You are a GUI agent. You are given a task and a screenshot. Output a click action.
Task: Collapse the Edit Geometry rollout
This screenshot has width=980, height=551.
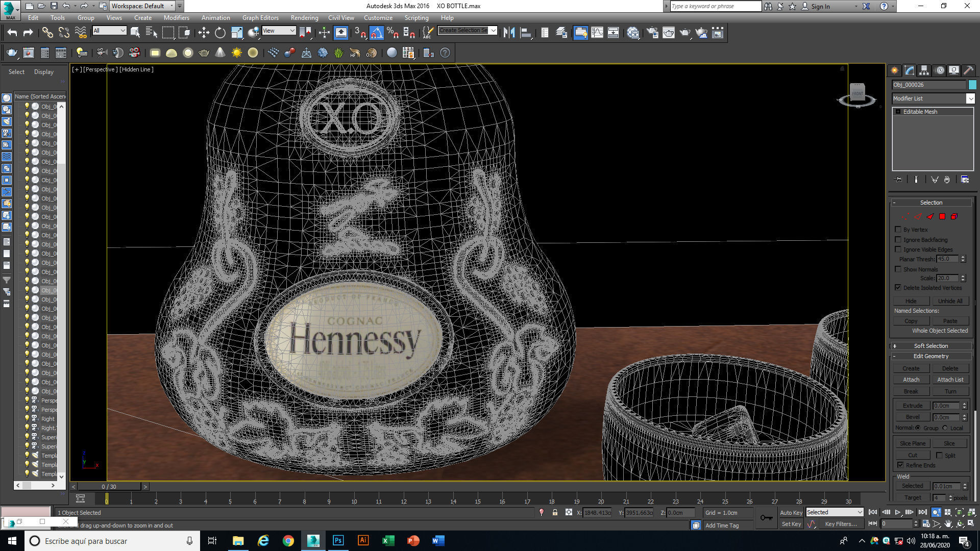click(931, 356)
